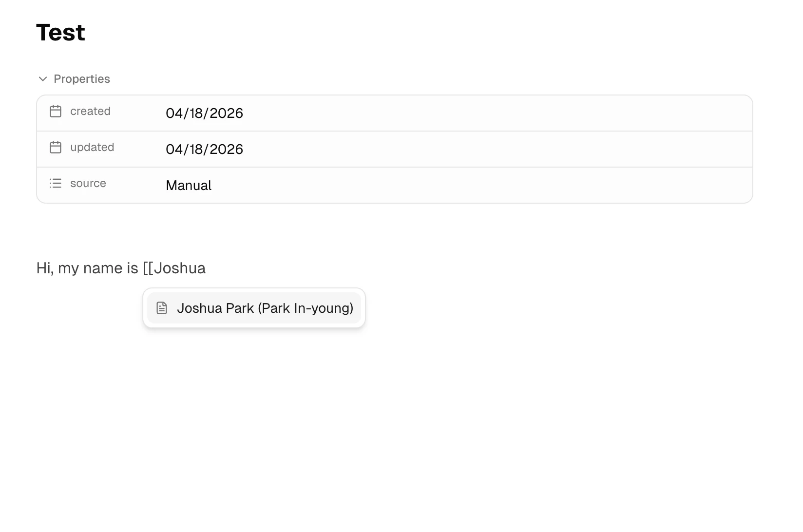Select the source property label
Viewport: 803px width, 532px height.
[88, 184]
